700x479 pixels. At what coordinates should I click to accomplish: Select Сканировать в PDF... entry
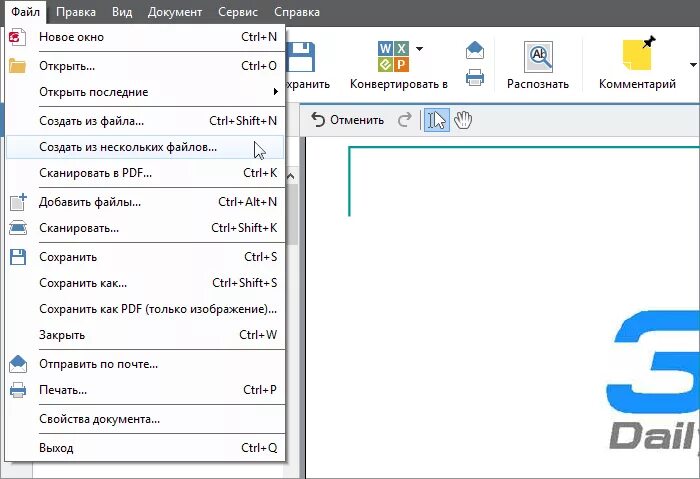click(145, 173)
